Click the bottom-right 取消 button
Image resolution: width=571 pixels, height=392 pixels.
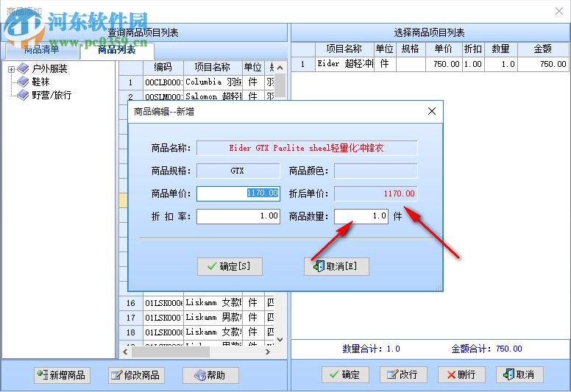click(x=519, y=374)
